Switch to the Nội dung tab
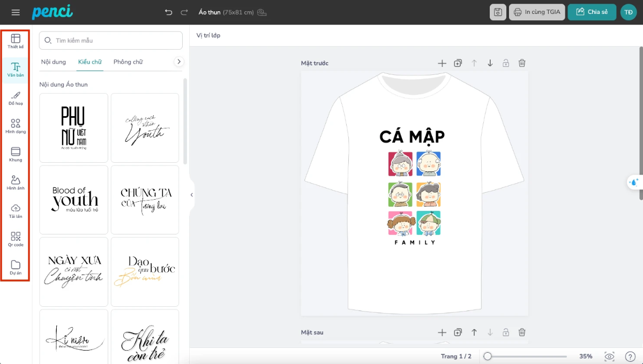643x364 pixels. tap(54, 62)
